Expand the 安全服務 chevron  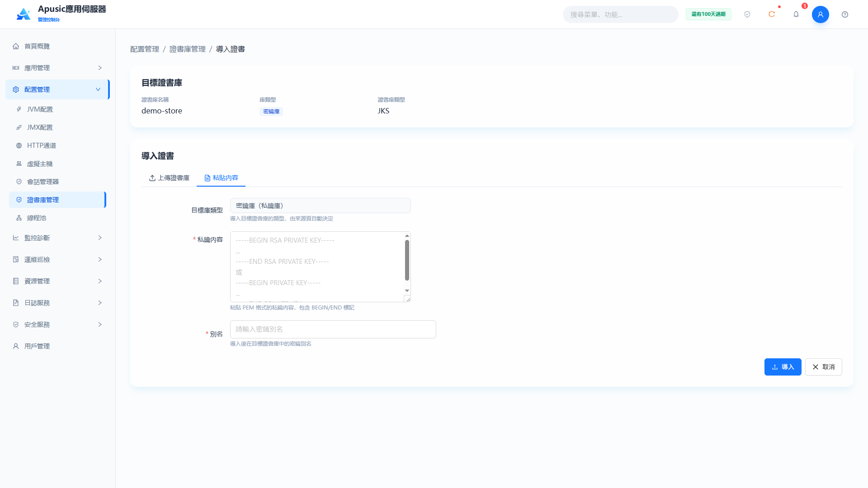point(100,324)
